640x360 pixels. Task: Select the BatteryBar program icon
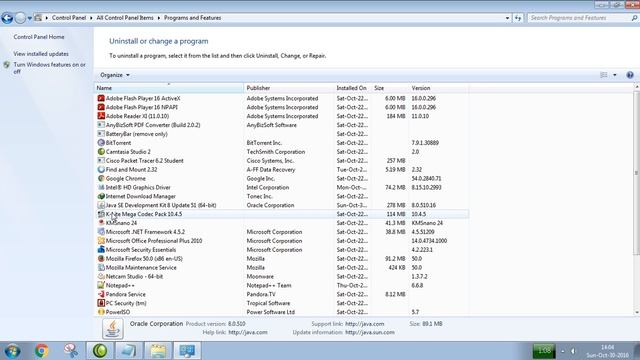coord(101,134)
